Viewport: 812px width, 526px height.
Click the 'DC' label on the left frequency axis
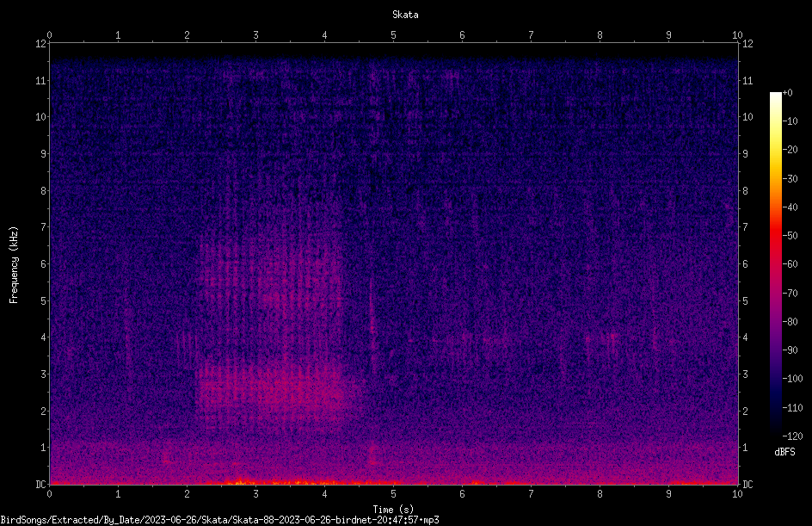pyautogui.click(x=40, y=484)
